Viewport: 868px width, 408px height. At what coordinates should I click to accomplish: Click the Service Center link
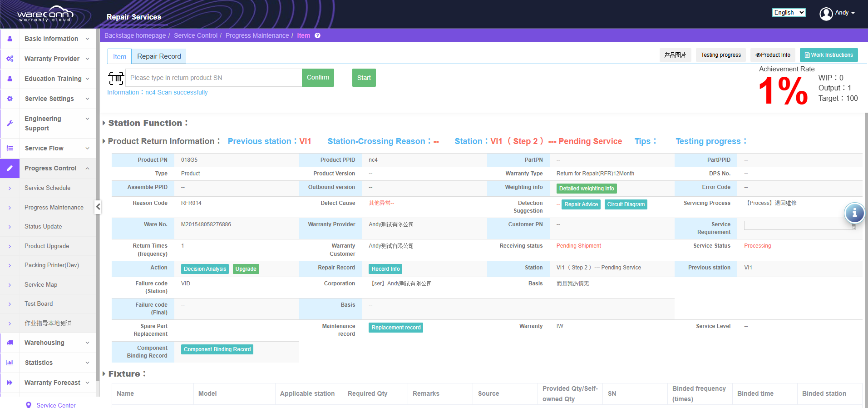pos(56,405)
